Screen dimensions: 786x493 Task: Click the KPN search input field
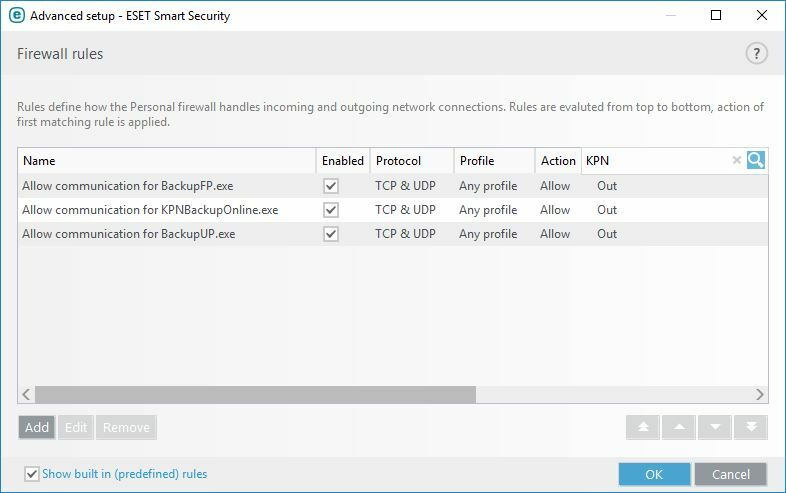tap(656, 160)
